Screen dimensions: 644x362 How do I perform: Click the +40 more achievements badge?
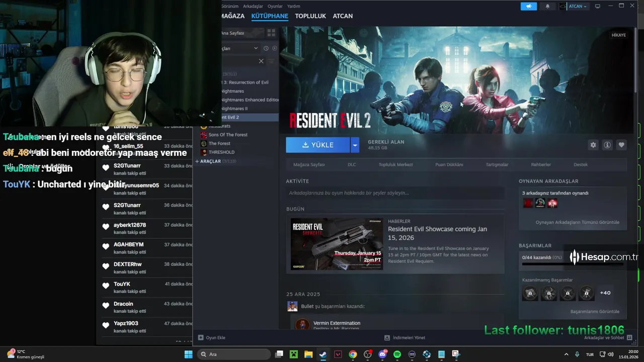pyautogui.click(x=605, y=293)
